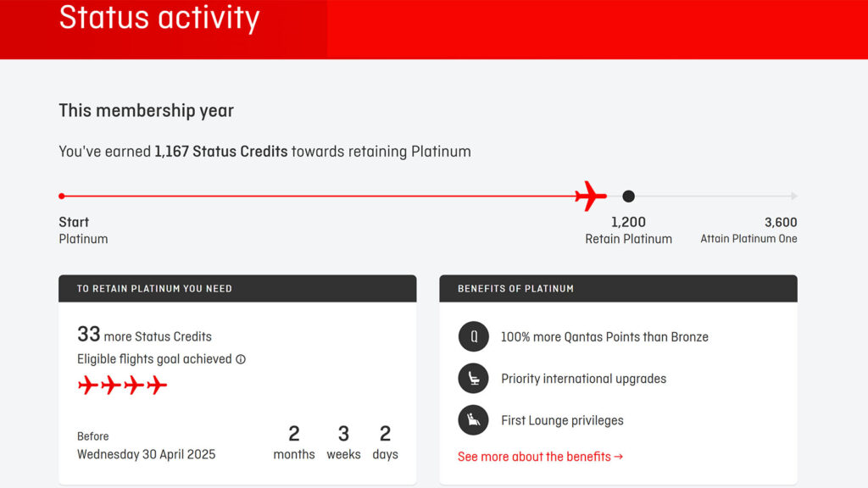868x488 pixels.
Task: Select the First Lounge privileges icon
Action: pos(473,420)
